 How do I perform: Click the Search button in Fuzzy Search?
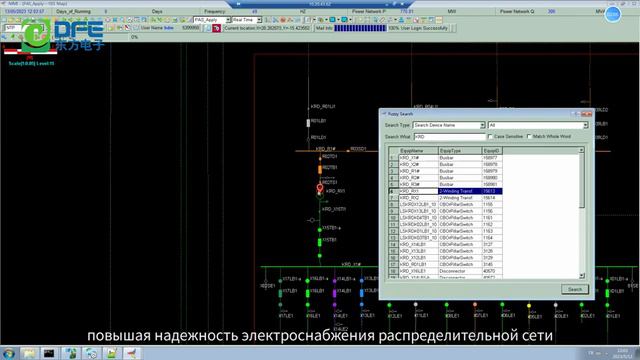(x=575, y=289)
